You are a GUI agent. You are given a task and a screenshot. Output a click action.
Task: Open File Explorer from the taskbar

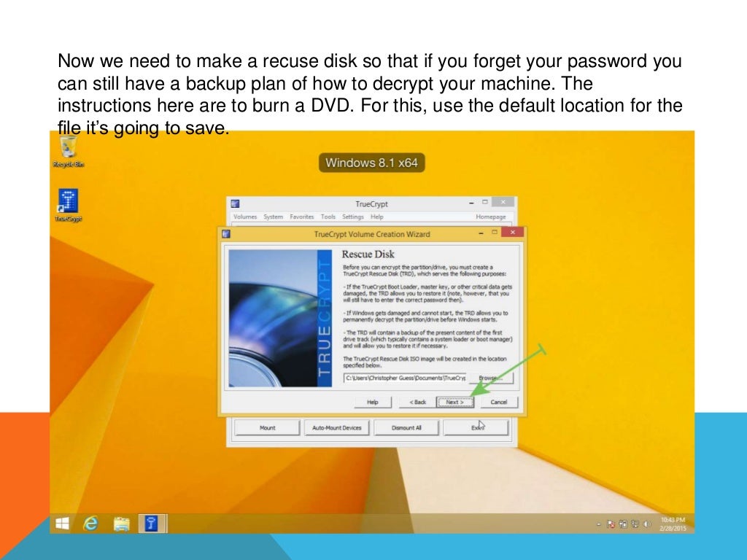pos(122,524)
